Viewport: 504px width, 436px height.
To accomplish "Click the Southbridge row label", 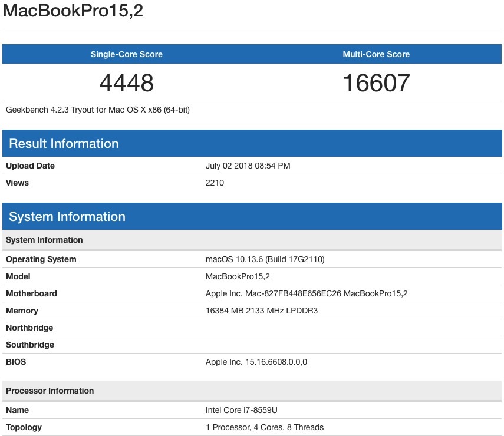I will (x=30, y=345).
